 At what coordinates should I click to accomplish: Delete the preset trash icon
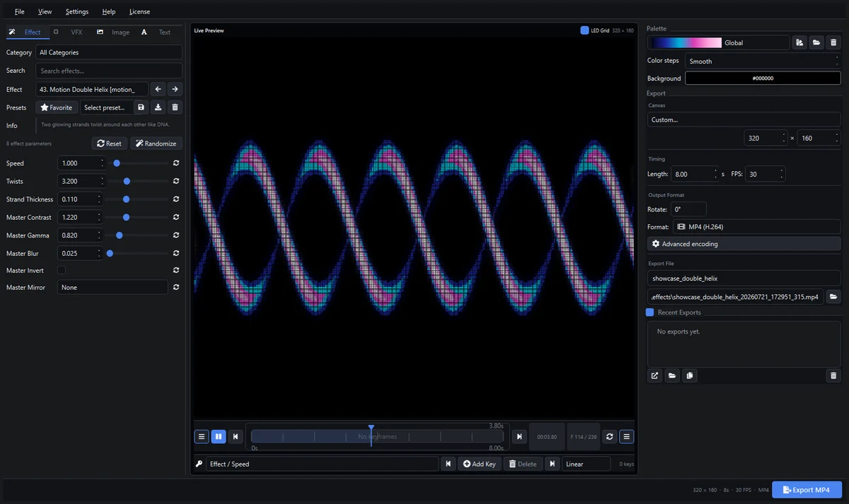click(175, 107)
